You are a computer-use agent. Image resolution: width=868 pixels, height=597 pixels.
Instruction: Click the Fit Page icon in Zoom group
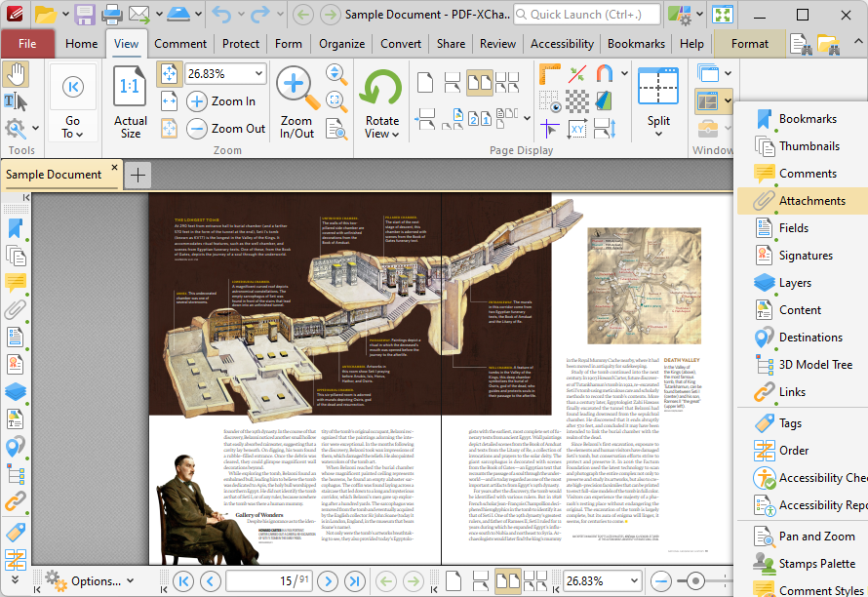169,74
